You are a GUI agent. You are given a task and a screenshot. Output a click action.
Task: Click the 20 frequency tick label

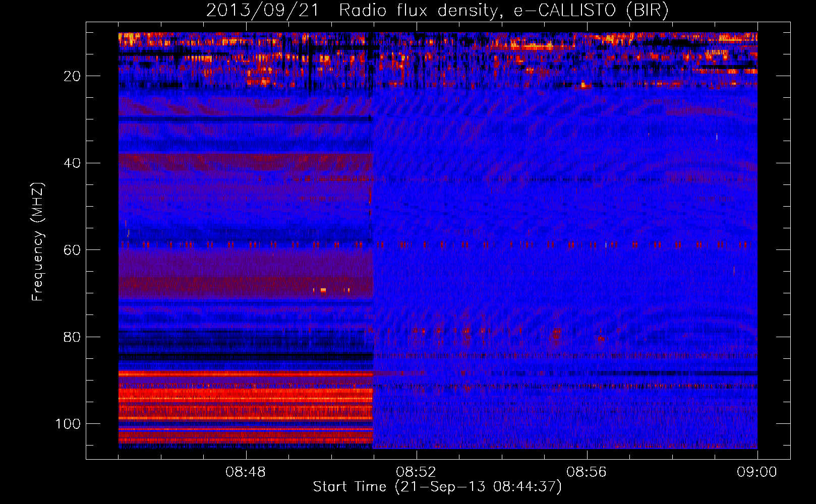73,76
